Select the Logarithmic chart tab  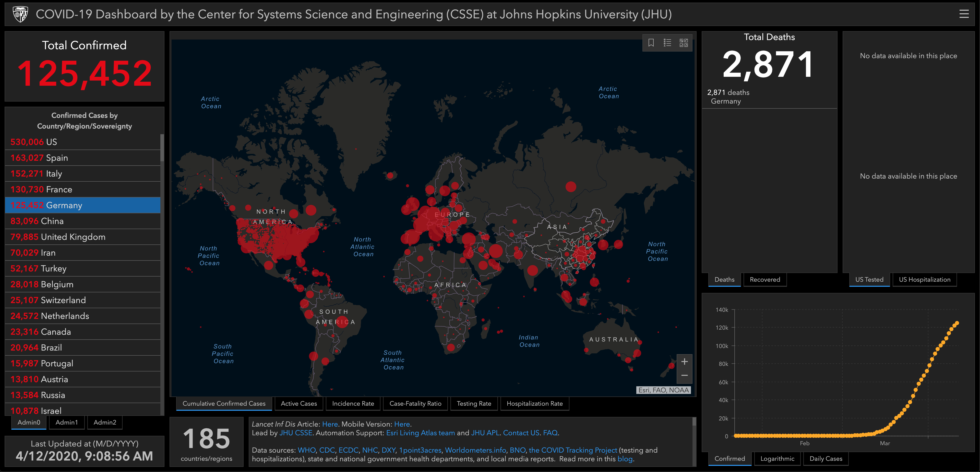777,459
